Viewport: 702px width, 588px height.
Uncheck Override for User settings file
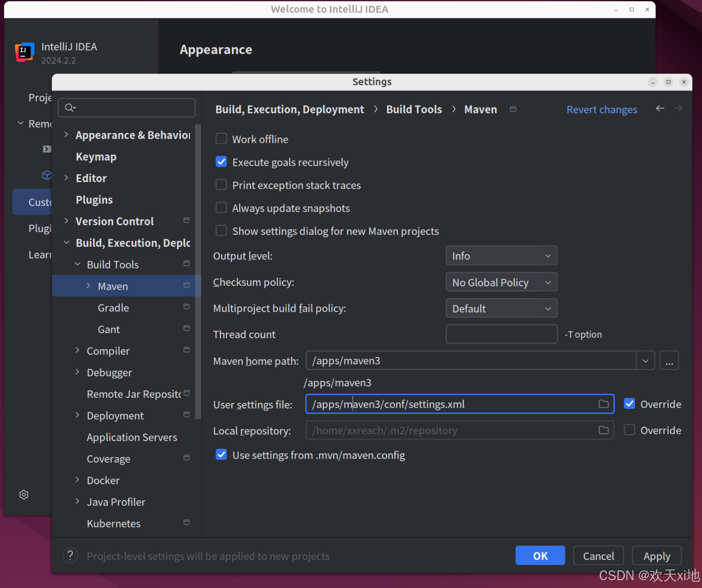pos(629,404)
